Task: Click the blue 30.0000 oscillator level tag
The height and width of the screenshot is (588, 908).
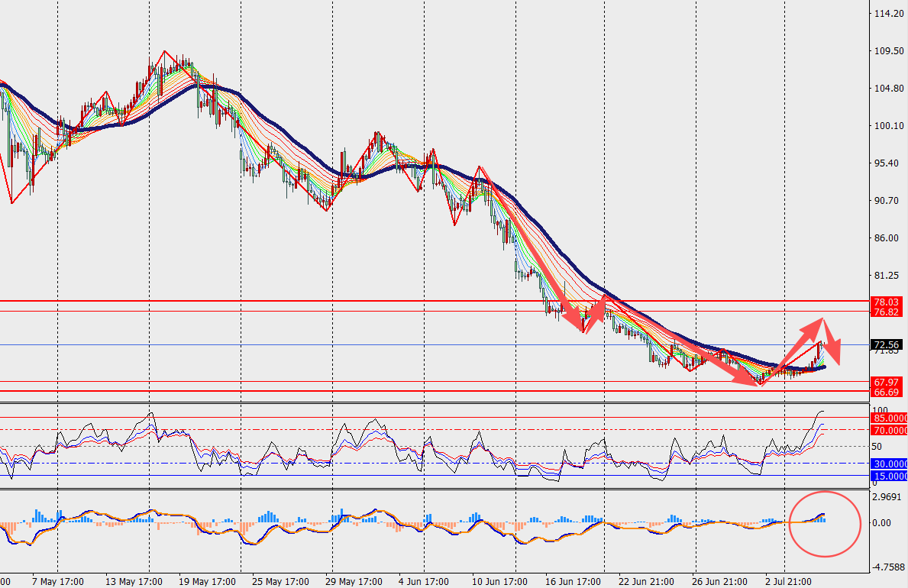Action: click(889, 464)
